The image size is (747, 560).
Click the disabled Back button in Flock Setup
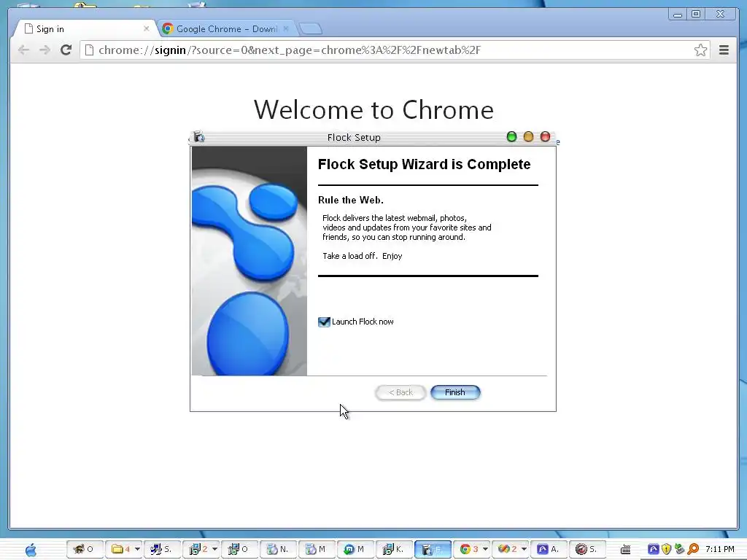[400, 392]
